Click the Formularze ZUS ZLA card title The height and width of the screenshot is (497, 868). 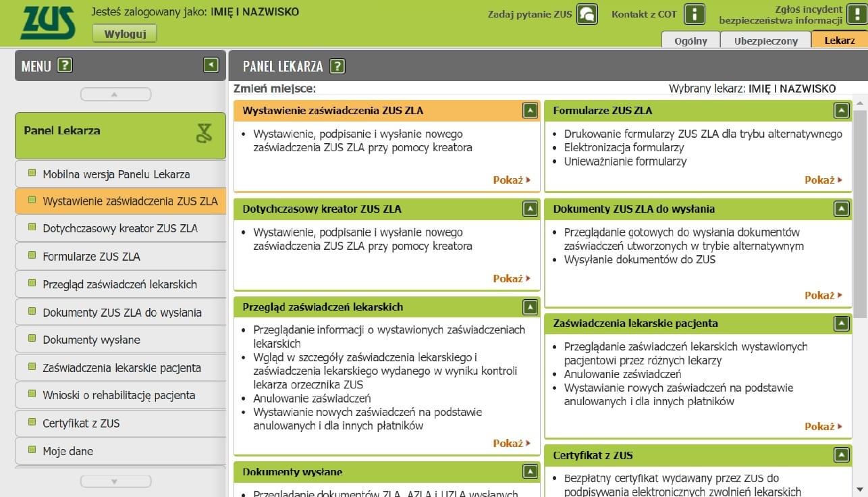click(x=603, y=111)
